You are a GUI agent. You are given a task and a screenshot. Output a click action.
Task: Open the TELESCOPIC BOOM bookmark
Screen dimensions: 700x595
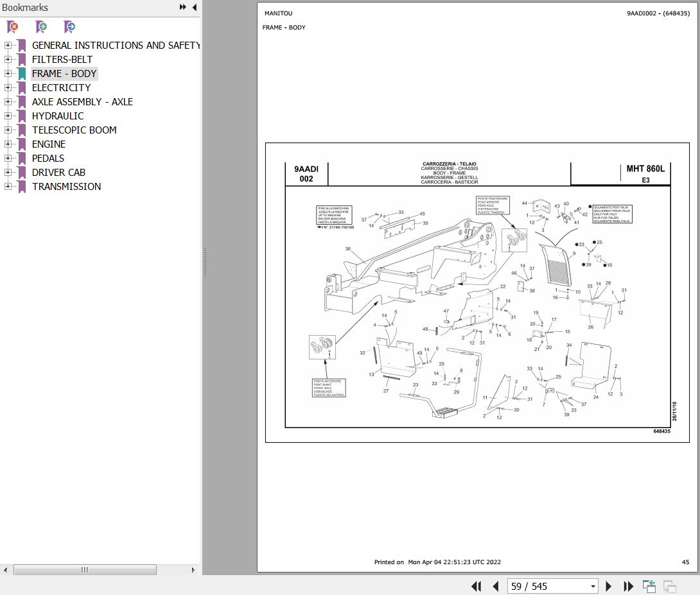(74, 130)
